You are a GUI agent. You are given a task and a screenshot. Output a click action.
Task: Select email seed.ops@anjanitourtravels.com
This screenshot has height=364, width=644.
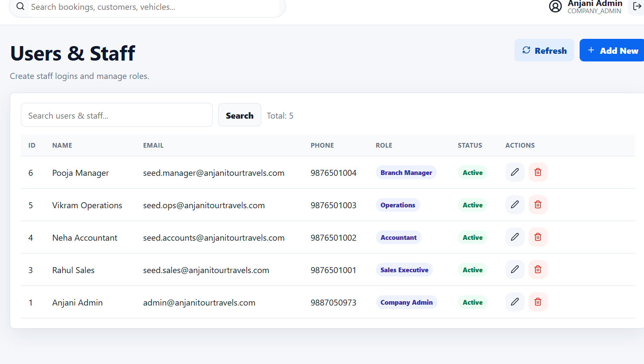coord(204,205)
